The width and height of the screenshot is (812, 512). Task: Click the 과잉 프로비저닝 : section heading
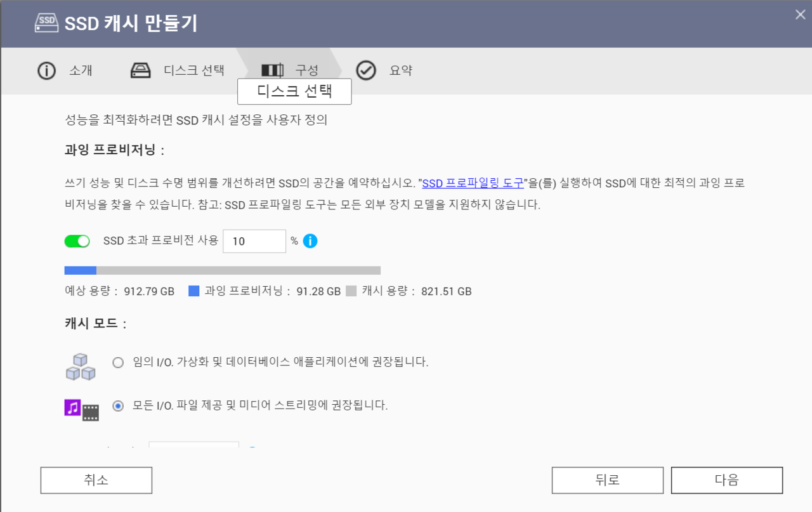115,150
